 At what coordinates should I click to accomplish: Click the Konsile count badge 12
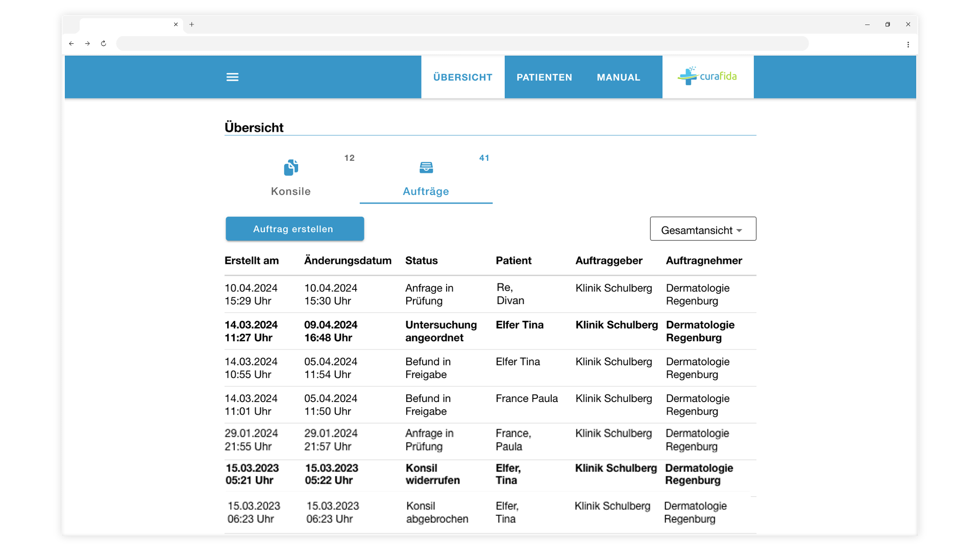(349, 158)
